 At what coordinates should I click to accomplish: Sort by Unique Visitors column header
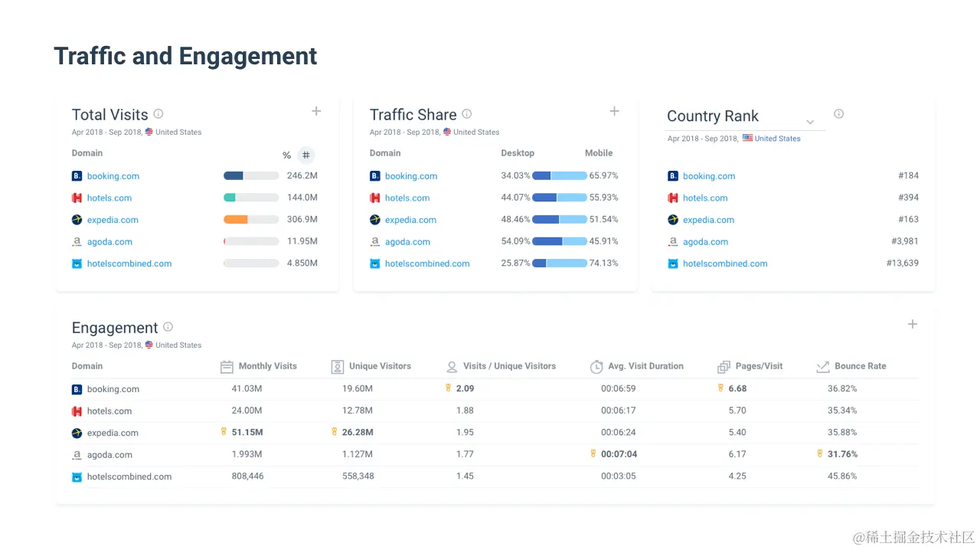(380, 366)
